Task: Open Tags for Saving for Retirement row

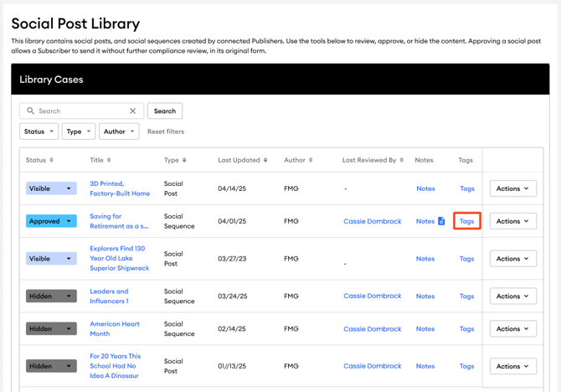Action: (x=466, y=221)
